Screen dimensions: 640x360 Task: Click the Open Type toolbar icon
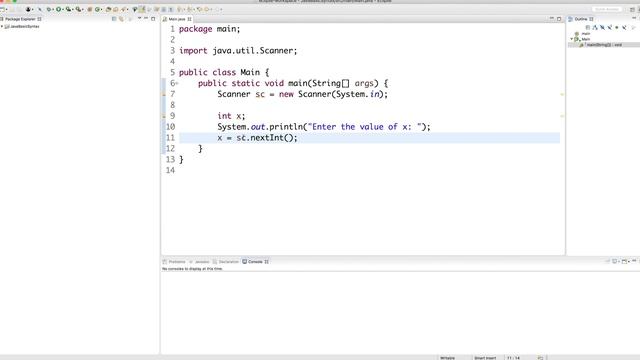tap(108, 9)
